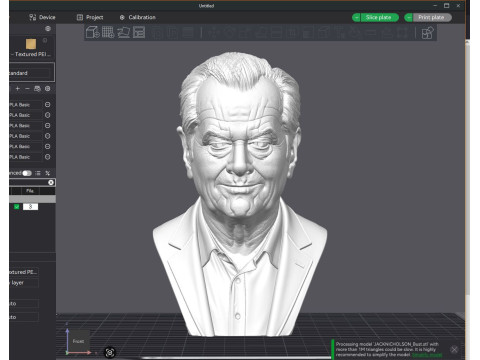This screenshot has height=360, width=480.
Task: Open fifth PLA Basic filament dropdown
Action: click(x=26, y=146)
